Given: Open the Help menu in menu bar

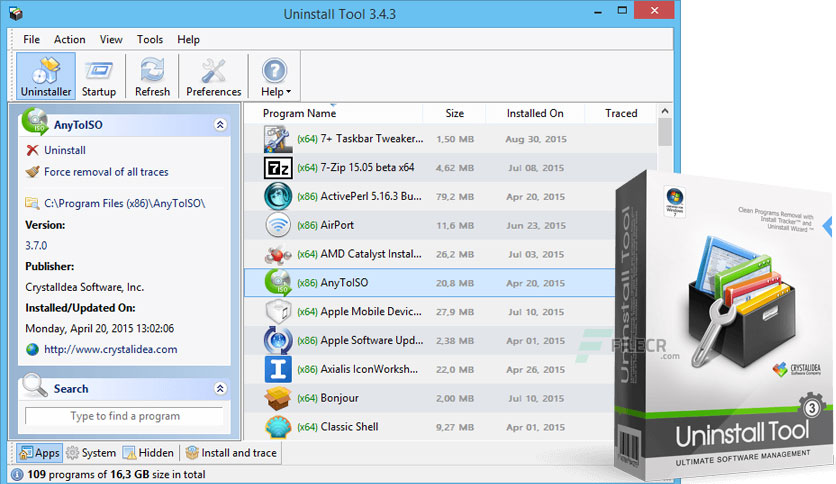Looking at the screenshot, I should [188, 39].
